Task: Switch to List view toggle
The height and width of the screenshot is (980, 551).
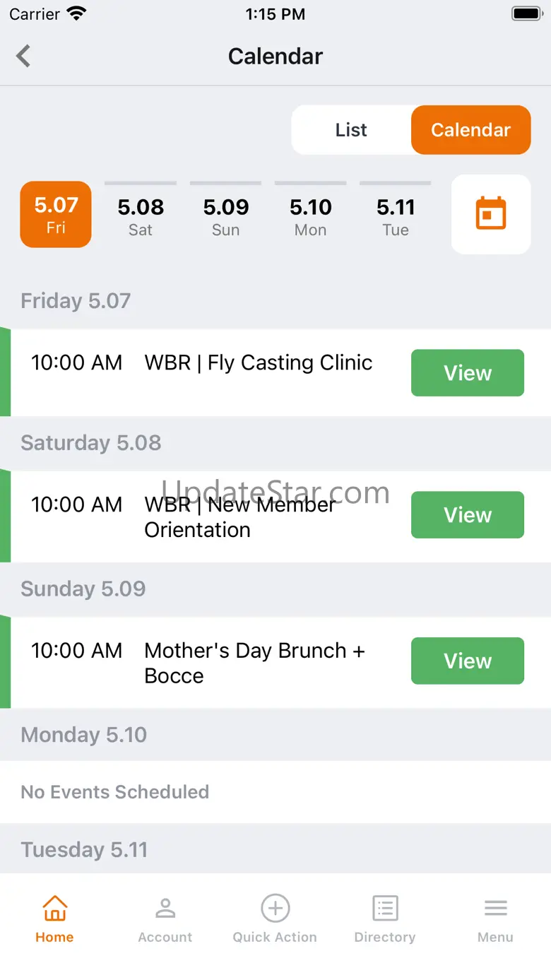Action: (x=351, y=130)
